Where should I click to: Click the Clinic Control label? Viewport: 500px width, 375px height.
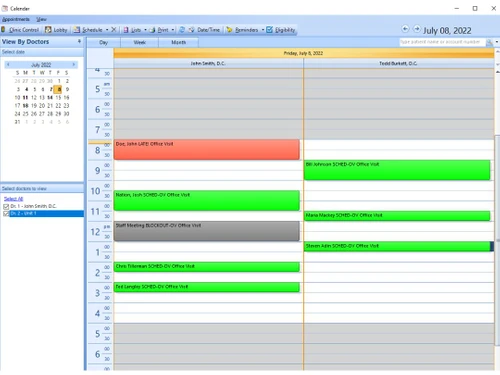coord(24,30)
